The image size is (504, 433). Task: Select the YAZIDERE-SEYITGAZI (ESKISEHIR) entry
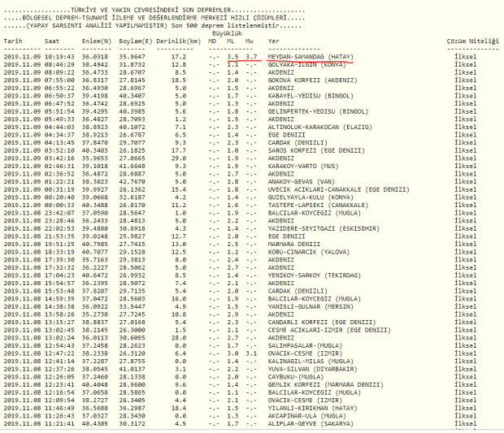point(324,228)
